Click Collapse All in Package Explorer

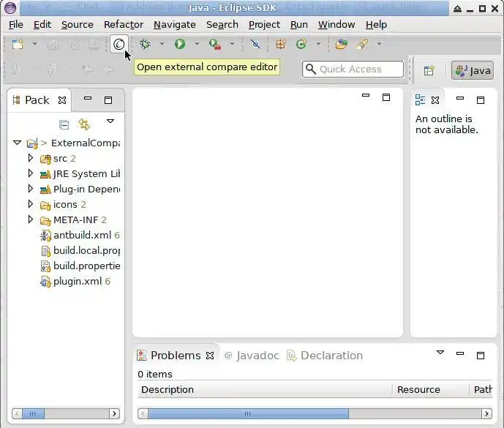coord(64,124)
